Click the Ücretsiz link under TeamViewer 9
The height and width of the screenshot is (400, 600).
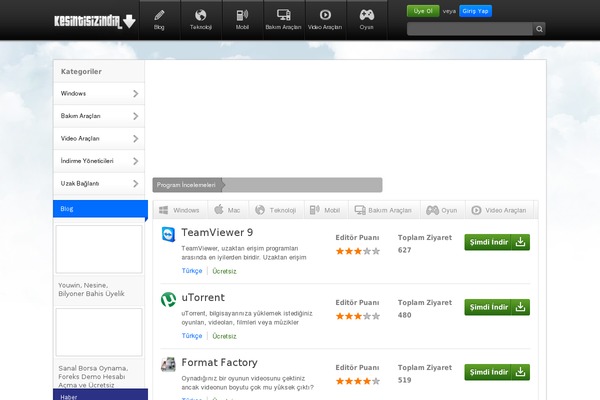(x=224, y=271)
